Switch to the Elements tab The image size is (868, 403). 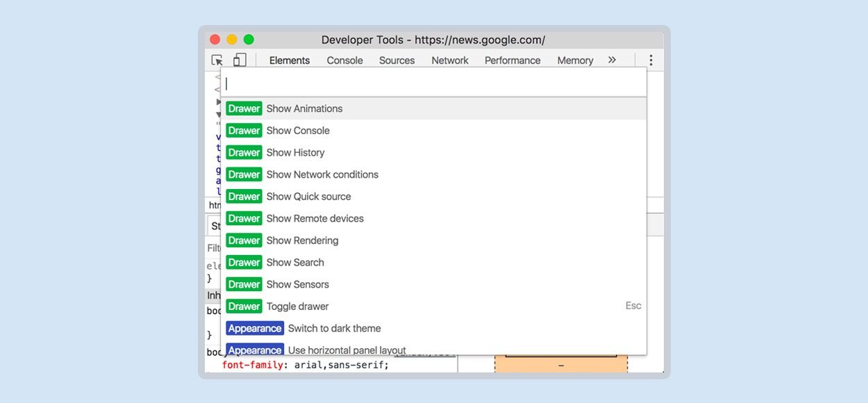pyautogui.click(x=290, y=60)
